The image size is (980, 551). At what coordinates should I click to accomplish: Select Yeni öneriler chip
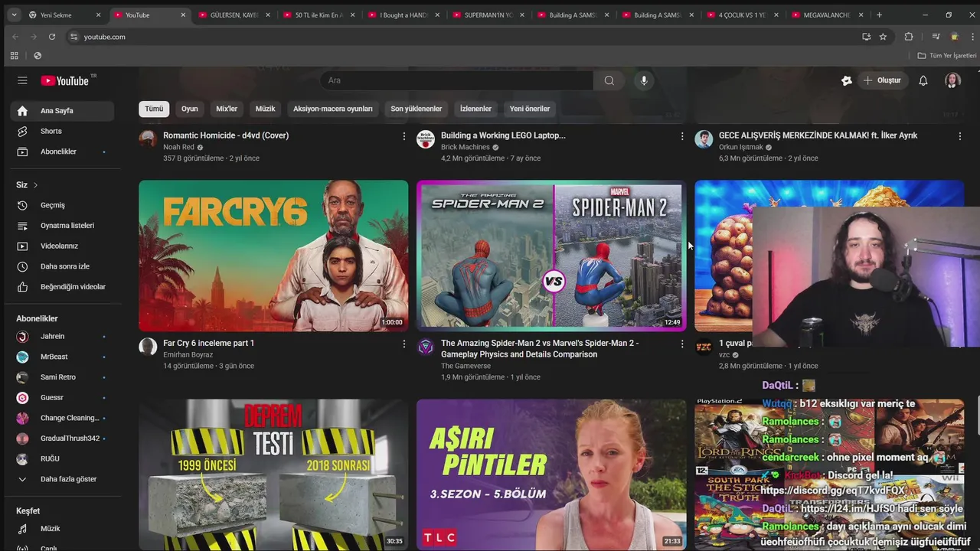pos(530,109)
